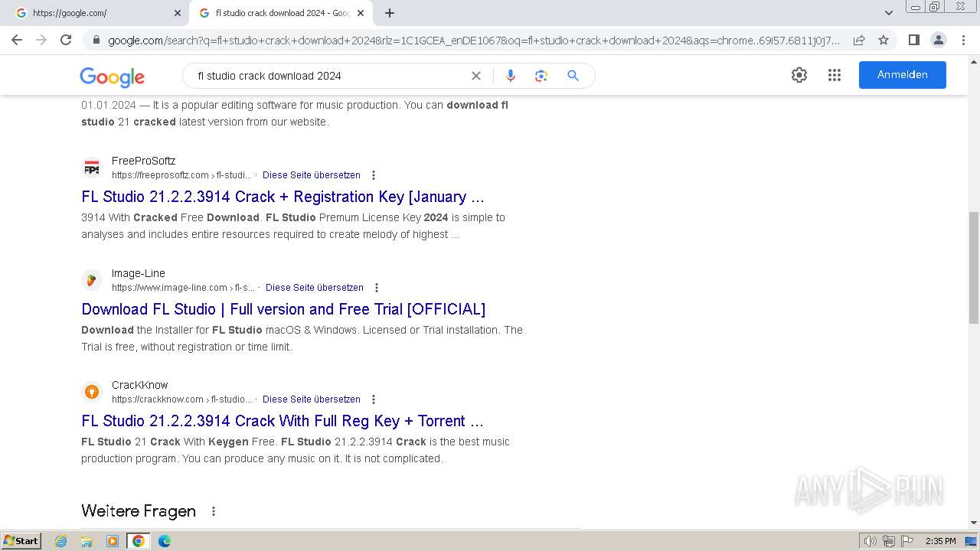
Task: Open more options for CracKKnow result
Action: pos(374,399)
